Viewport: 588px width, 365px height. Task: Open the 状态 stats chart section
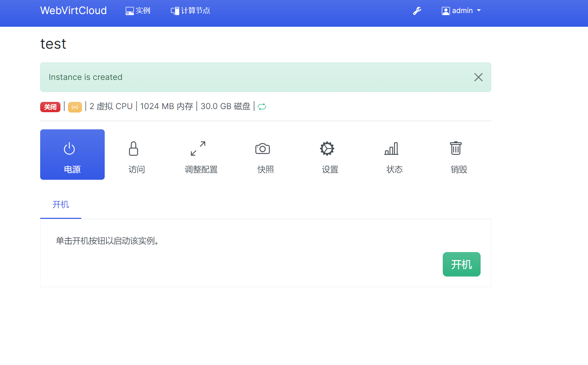pyautogui.click(x=394, y=154)
